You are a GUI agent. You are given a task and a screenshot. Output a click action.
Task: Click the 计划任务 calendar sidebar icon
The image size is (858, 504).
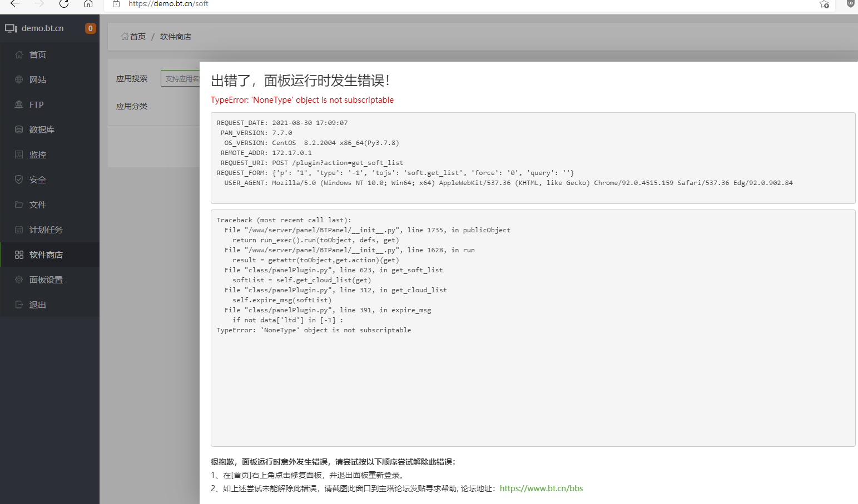(19, 229)
